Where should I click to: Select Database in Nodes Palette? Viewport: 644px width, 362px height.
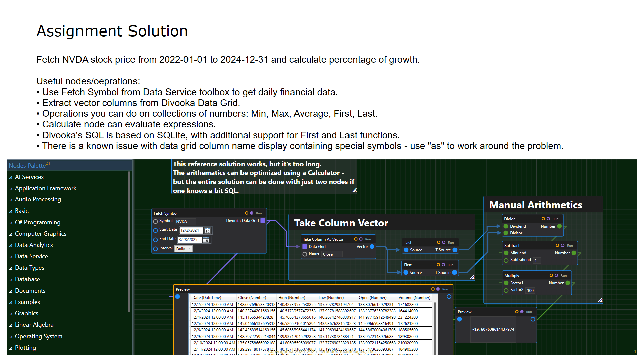tap(28, 279)
